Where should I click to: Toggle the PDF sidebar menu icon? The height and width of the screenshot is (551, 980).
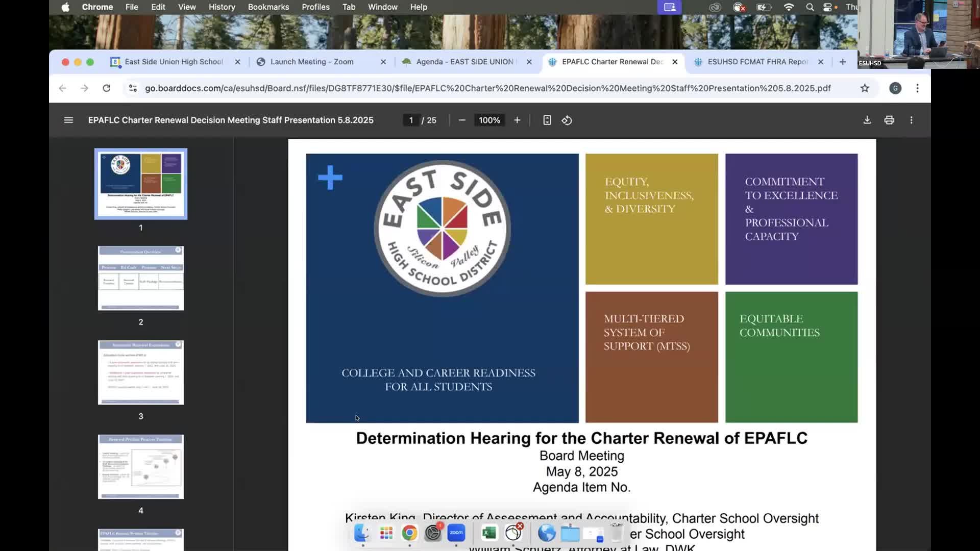click(x=68, y=120)
